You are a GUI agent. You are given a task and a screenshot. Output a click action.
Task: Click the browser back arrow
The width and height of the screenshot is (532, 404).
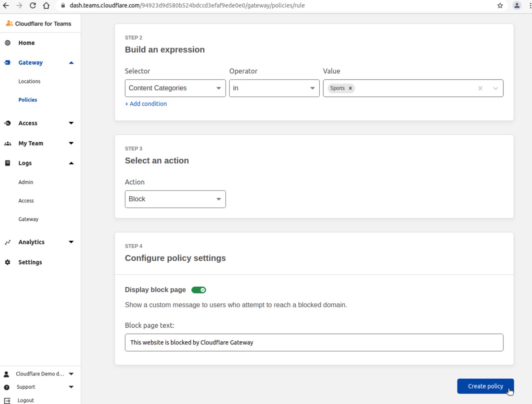pos(6,6)
